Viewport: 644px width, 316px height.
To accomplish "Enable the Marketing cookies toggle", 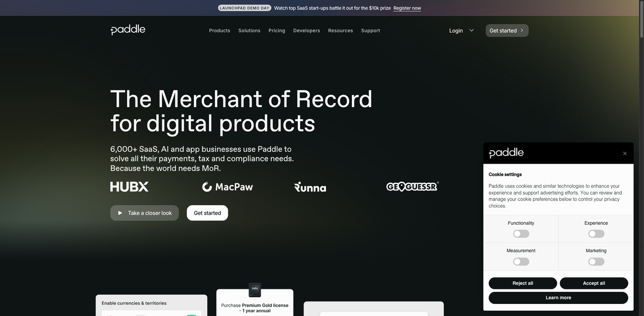I will coord(596,262).
